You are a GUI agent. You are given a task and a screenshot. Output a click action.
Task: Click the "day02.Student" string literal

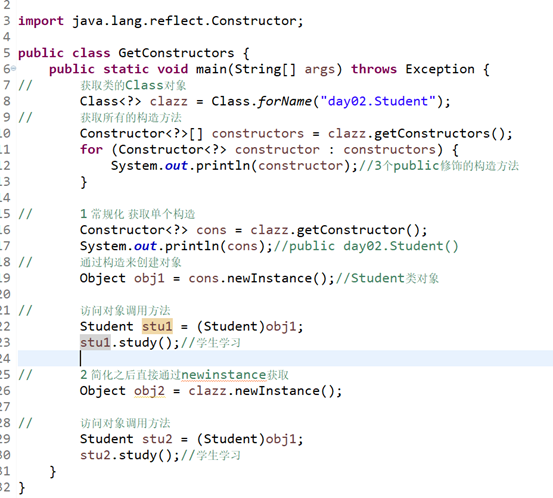pos(378,101)
